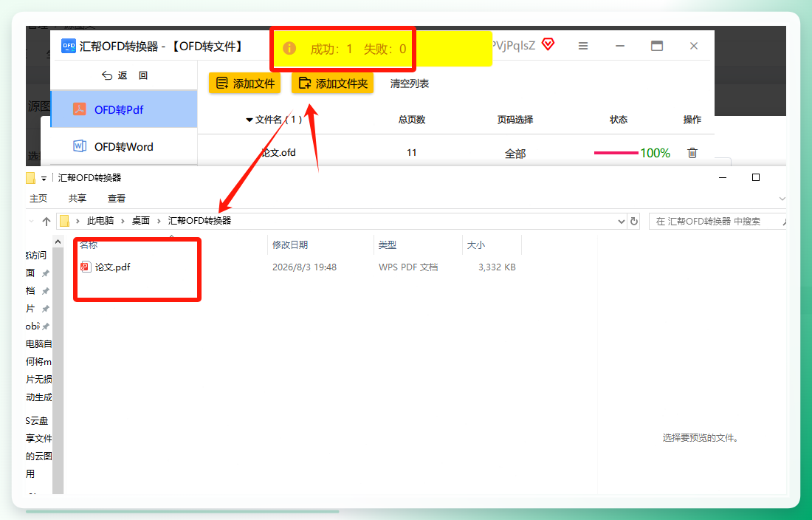Click the 11 total pages value

pyautogui.click(x=412, y=153)
